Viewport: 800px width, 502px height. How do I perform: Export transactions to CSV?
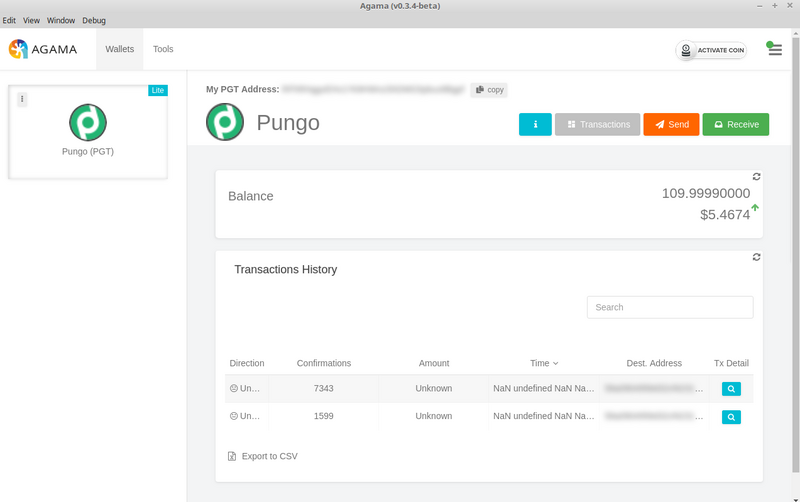(x=263, y=456)
